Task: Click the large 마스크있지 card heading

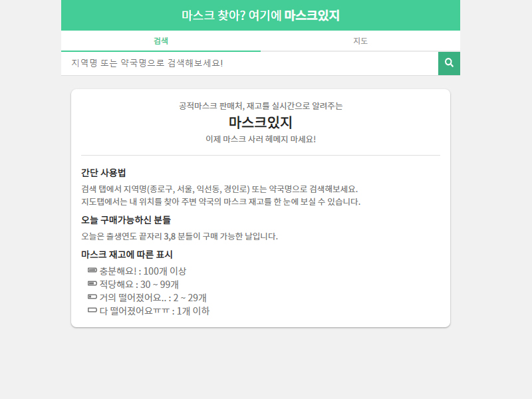Action: tap(261, 122)
